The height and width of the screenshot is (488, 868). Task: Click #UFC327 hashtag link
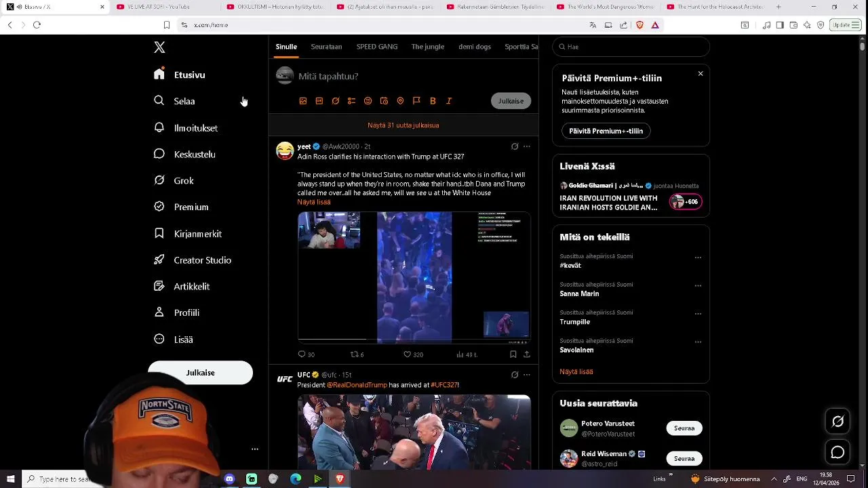[443, 385]
